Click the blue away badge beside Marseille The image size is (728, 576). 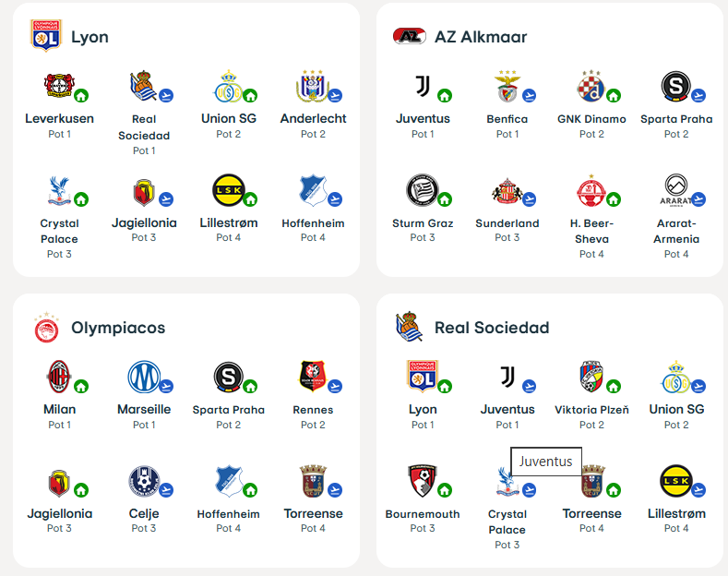tap(166, 387)
